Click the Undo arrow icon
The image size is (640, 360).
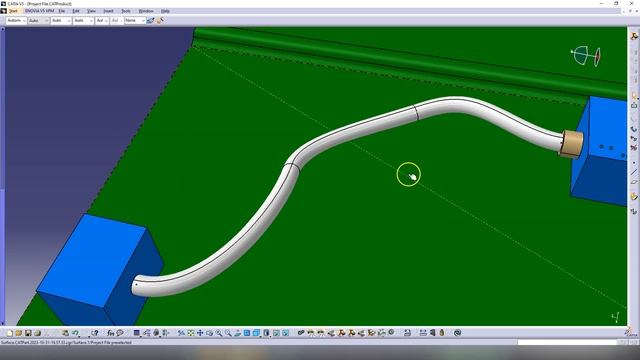pyautogui.click(x=75, y=333)
